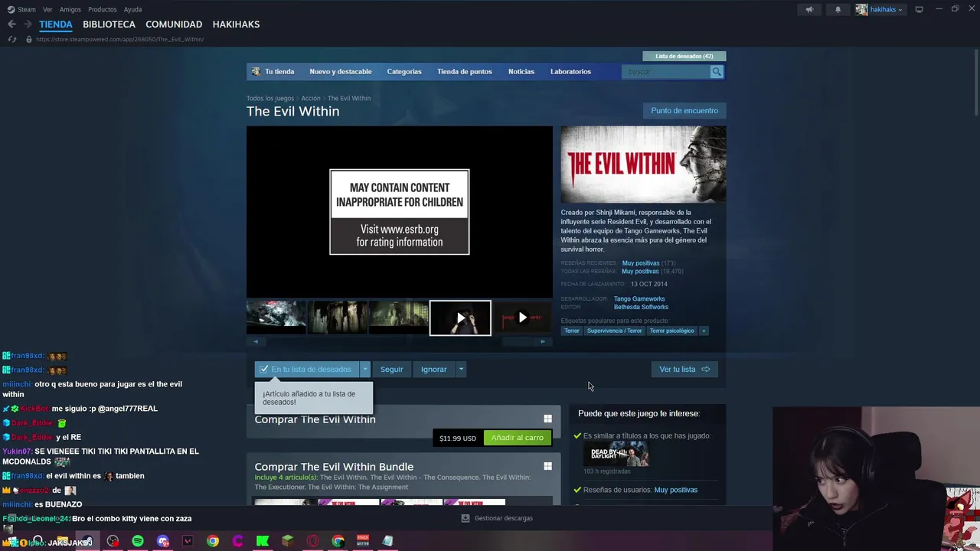Click the Tu tienda avatar icon
The height and width of the screenshot is (551, 980).
[256, 71]
